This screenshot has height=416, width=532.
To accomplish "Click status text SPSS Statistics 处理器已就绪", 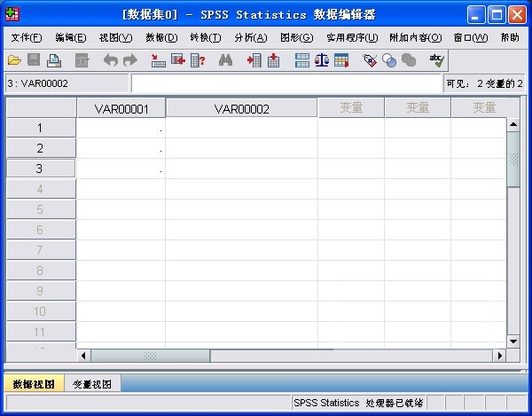I will pos(358,403).
